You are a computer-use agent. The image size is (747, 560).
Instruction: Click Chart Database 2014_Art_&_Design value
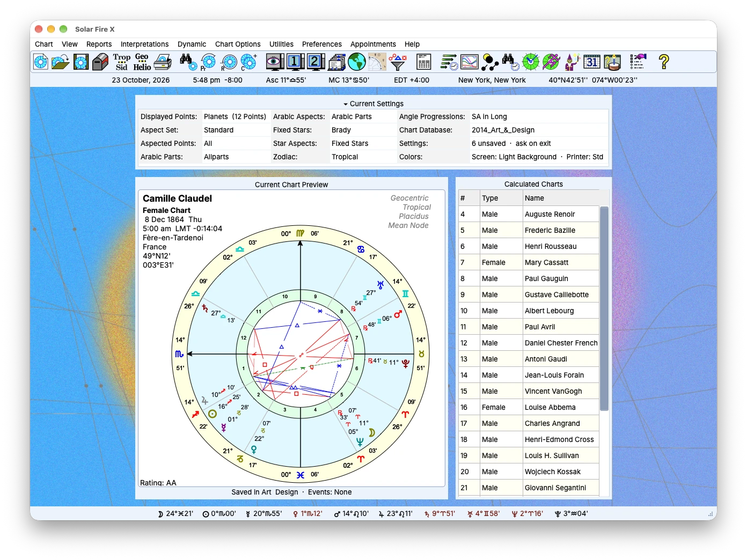503,130
